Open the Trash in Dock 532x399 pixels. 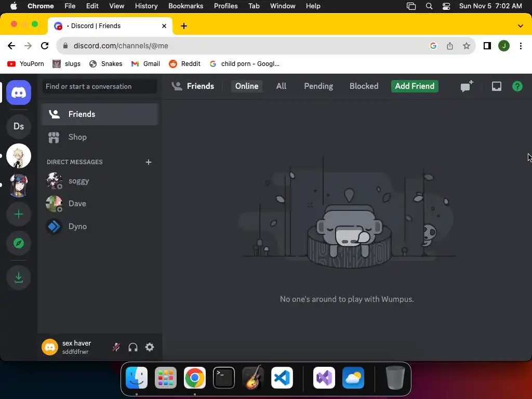(395, 378)
